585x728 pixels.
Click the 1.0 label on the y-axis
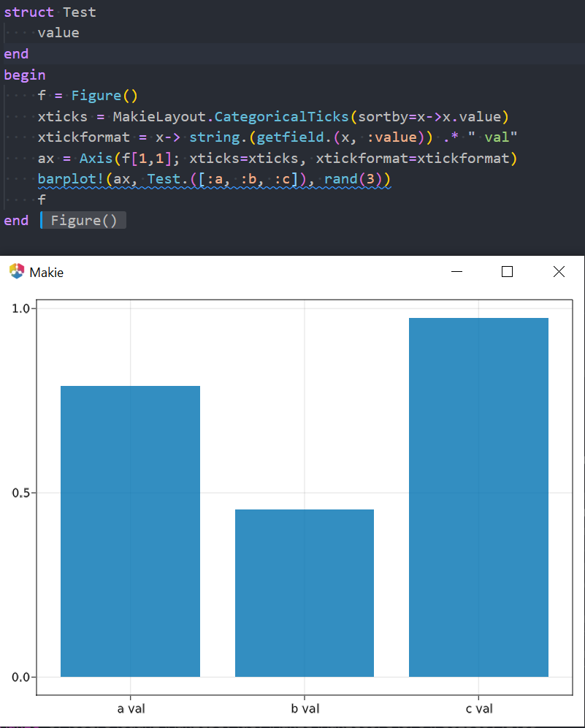22,308
